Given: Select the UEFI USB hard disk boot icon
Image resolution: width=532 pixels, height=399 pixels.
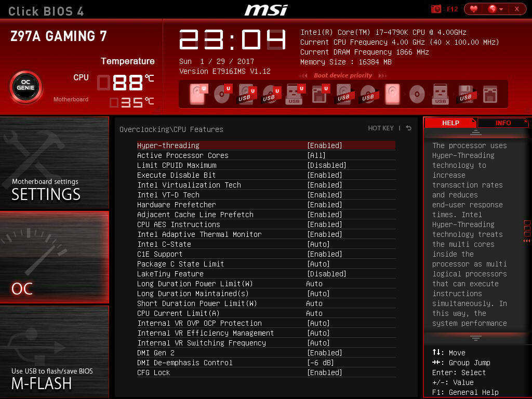Looking at the screenshot, I should 247,94.
